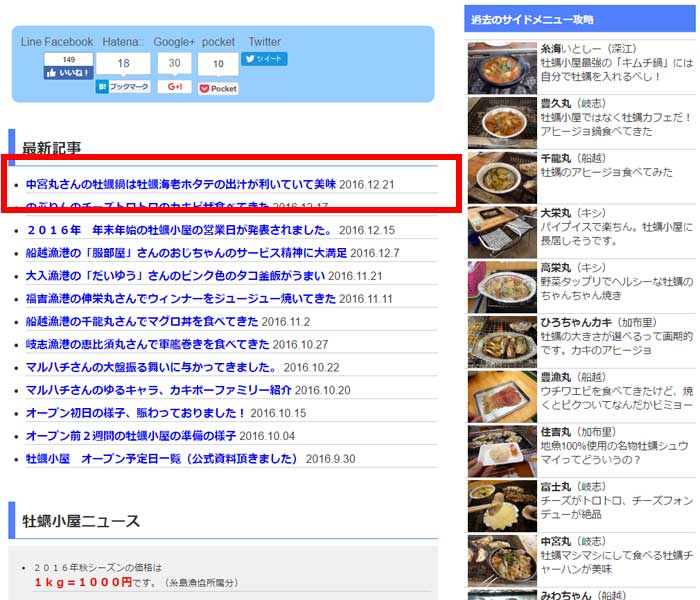This screenshot has height=600, width=700.
Task: Click the Pocket save count 10
Action: tap(218, 64)
